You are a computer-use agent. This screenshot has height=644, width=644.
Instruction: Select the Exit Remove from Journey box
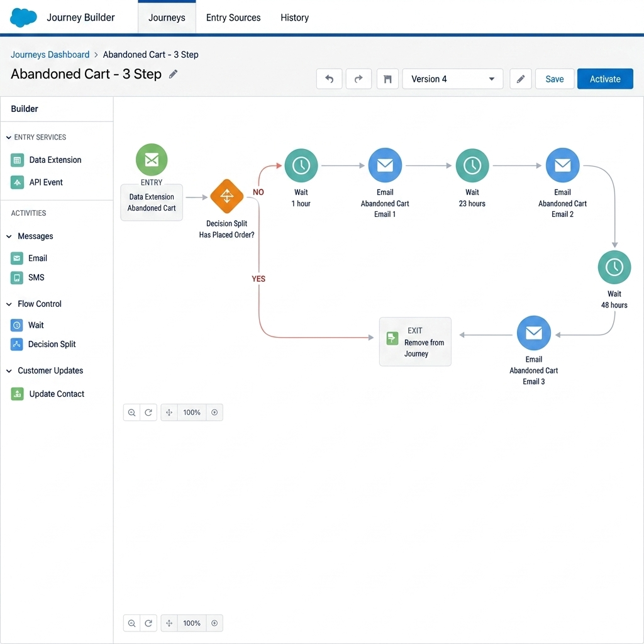pos(415,341)
